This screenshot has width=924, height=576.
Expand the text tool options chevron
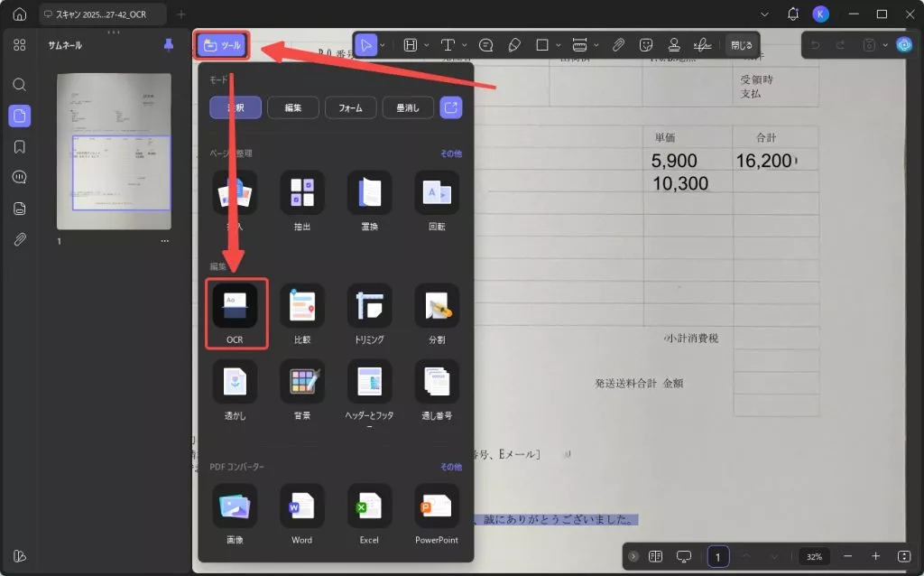click(464, 44)
